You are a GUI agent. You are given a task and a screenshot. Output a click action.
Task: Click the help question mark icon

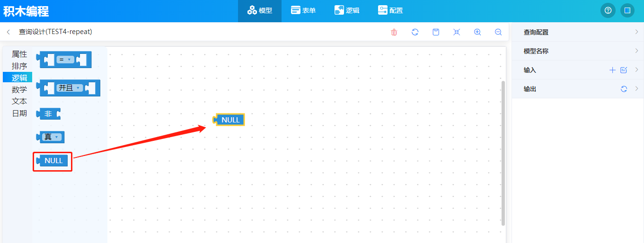608,10
